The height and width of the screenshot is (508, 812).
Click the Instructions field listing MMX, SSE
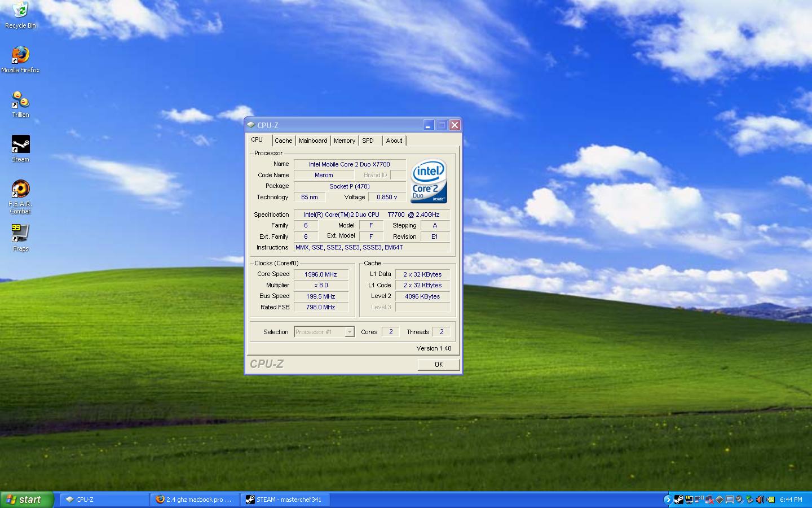click(x=372, y=247)
